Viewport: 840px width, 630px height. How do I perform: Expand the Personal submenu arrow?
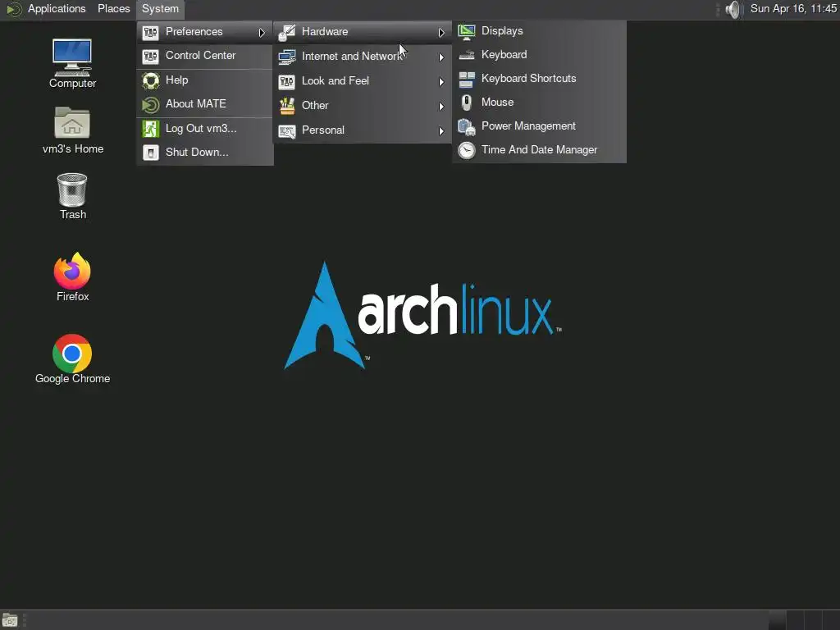[441, 131]
